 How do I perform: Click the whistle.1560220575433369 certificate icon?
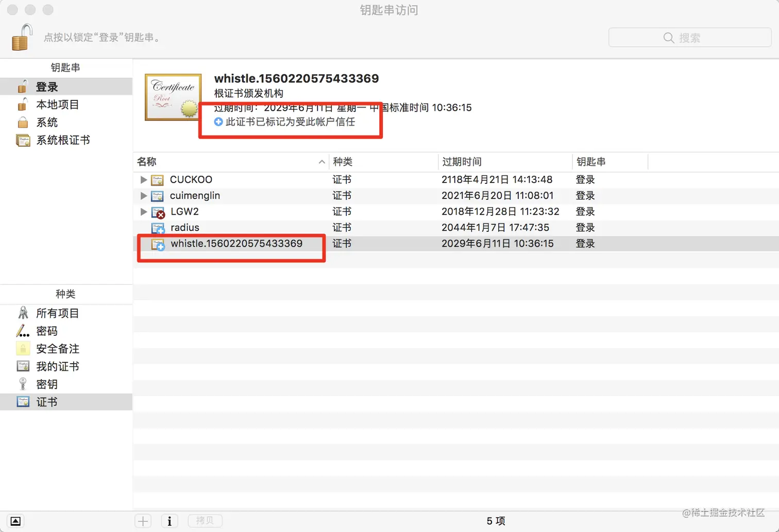tap(158, 244)
